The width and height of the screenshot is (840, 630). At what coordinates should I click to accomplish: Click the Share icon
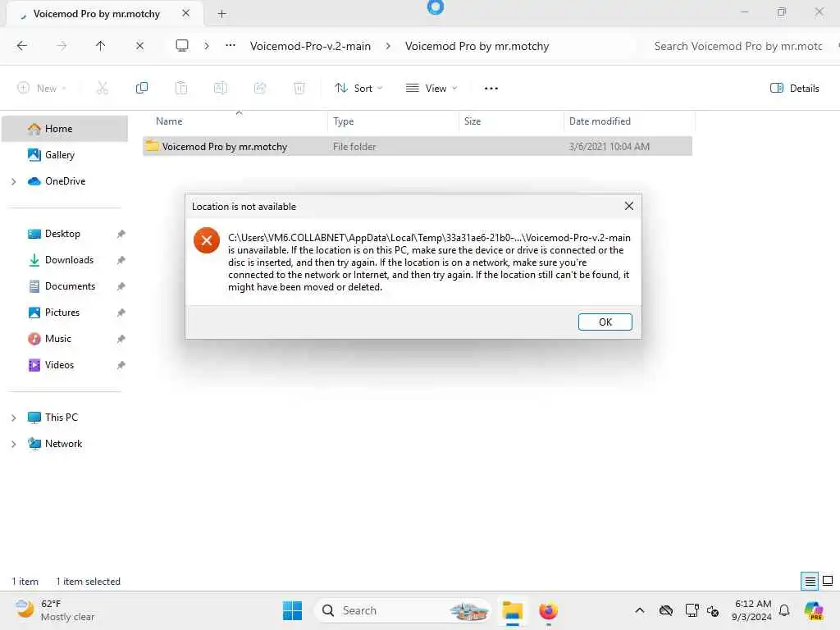260,88
